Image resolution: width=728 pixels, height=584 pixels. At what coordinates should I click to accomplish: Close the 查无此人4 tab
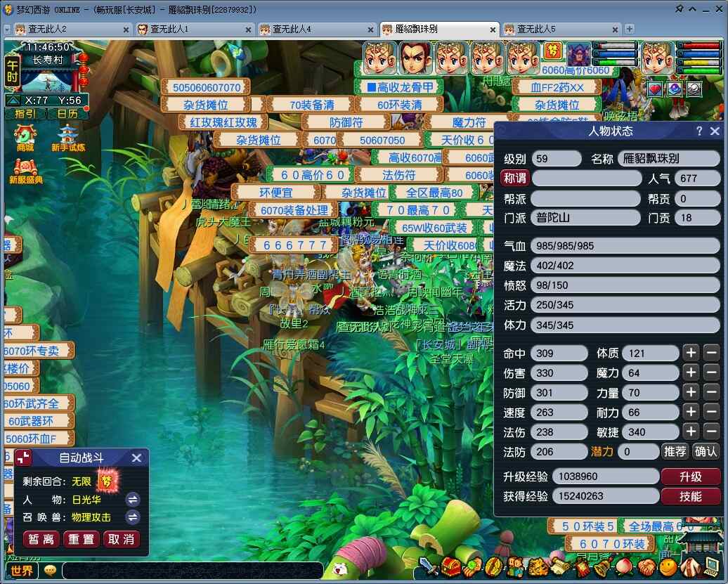pos(370,30)
